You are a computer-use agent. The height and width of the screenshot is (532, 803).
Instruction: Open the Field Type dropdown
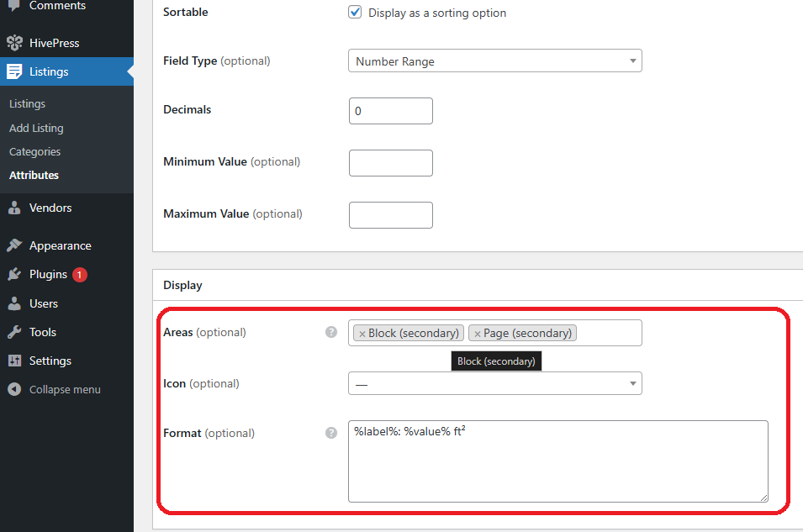494,61
